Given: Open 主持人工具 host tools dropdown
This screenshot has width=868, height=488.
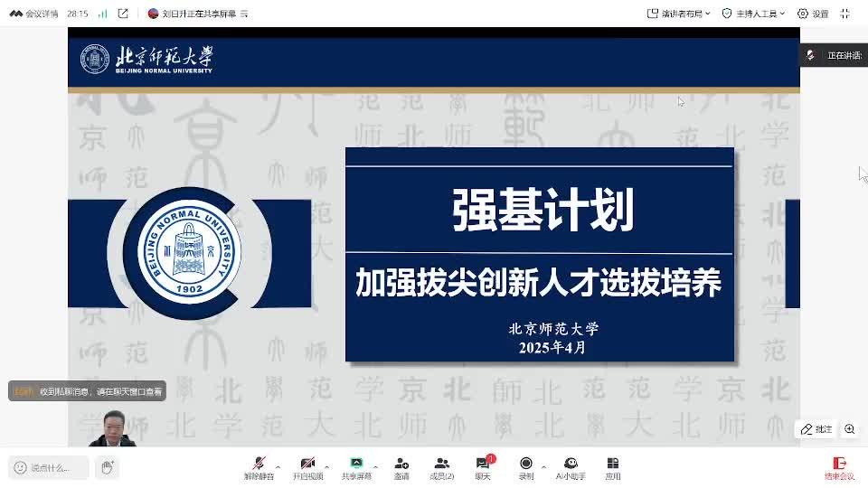Looking at the screenshot, I should click(753, 14).
